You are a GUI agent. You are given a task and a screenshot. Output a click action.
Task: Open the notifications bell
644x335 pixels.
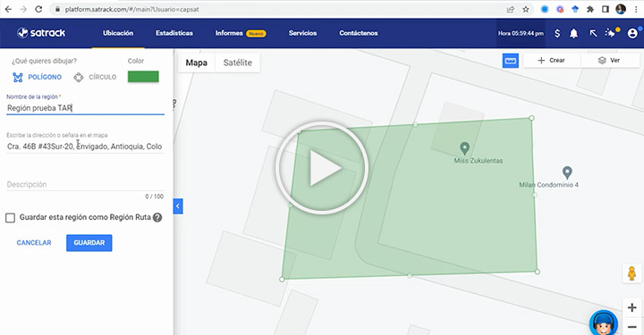click(x=573, y=34)
